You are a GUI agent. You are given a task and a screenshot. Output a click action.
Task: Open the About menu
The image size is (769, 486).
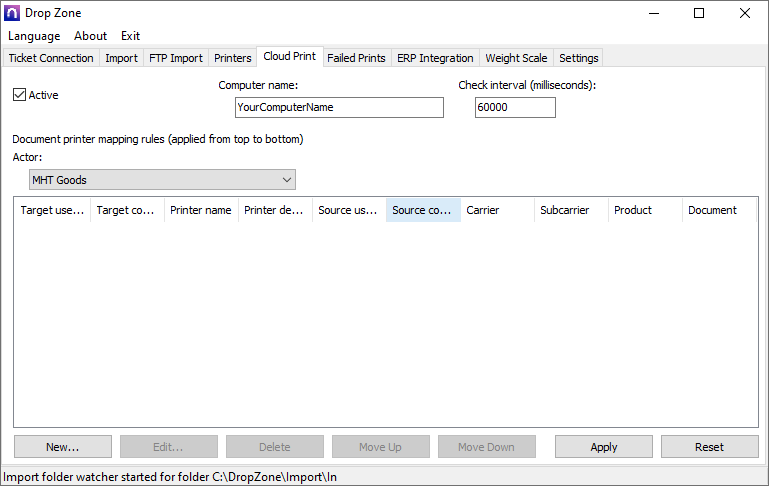[x=91, y=36]
